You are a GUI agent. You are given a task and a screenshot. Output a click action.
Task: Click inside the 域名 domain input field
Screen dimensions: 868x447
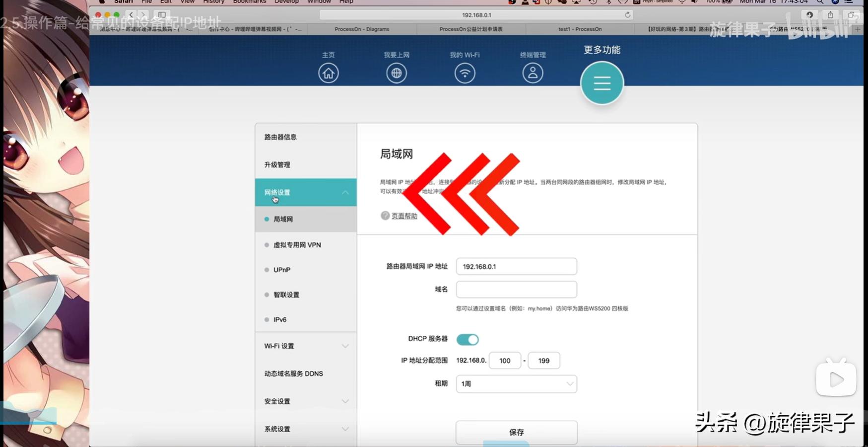[516, 289]
